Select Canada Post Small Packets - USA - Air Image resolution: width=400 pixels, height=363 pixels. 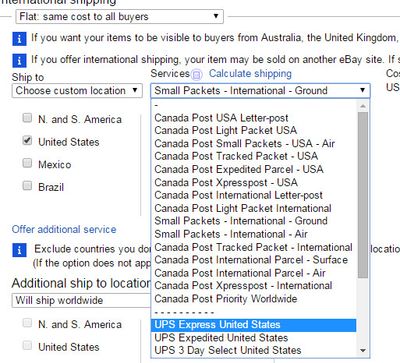(254, 143)
